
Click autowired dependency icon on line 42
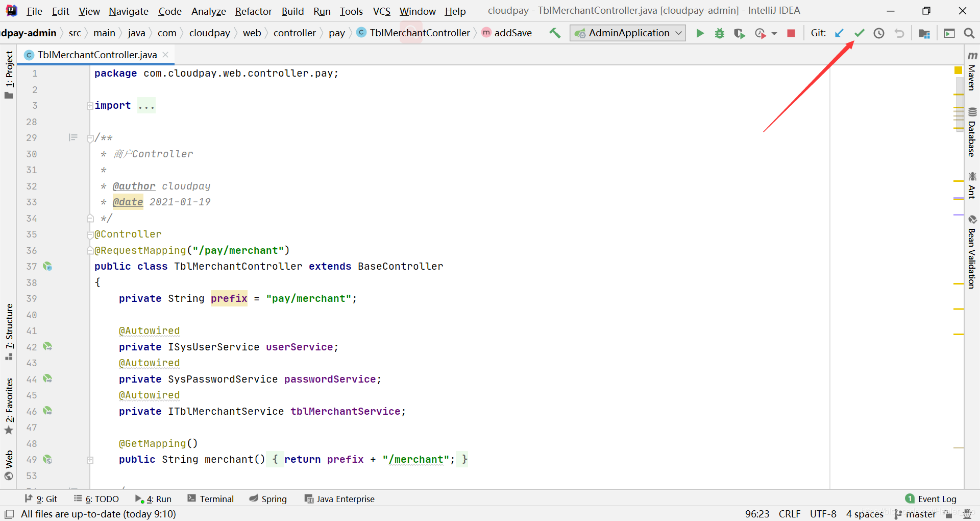coord(47,346)
